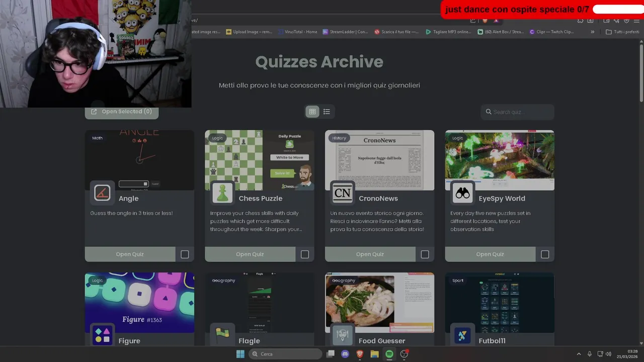Show hidden system tray icons
644x362 pixels.
pos(579,354)
